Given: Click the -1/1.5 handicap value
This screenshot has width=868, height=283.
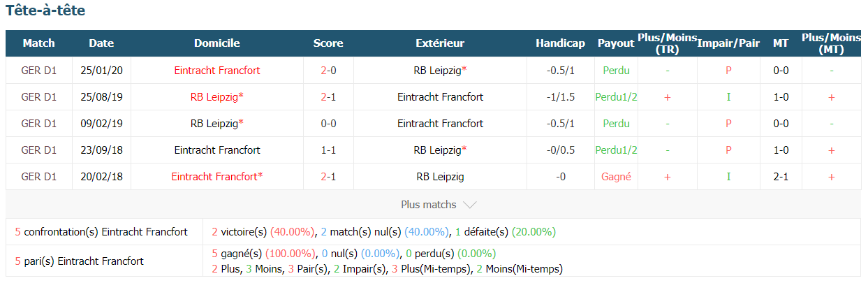Looking at the screenshot, I should 560,97.
